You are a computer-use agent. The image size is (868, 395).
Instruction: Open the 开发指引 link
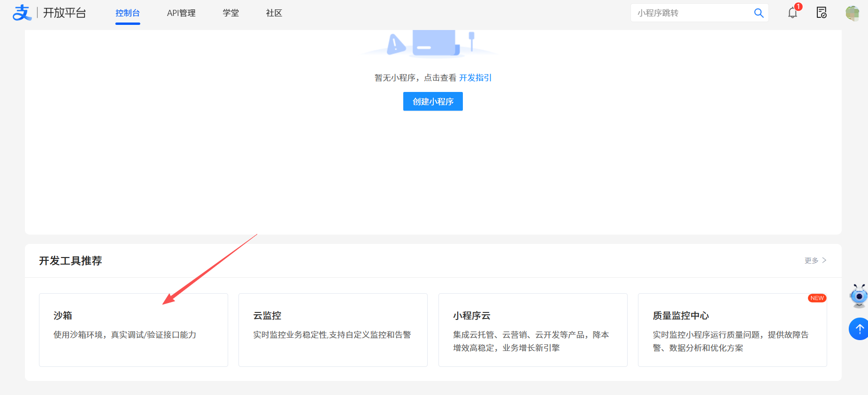pyautogui.click(x=475, y=78)
